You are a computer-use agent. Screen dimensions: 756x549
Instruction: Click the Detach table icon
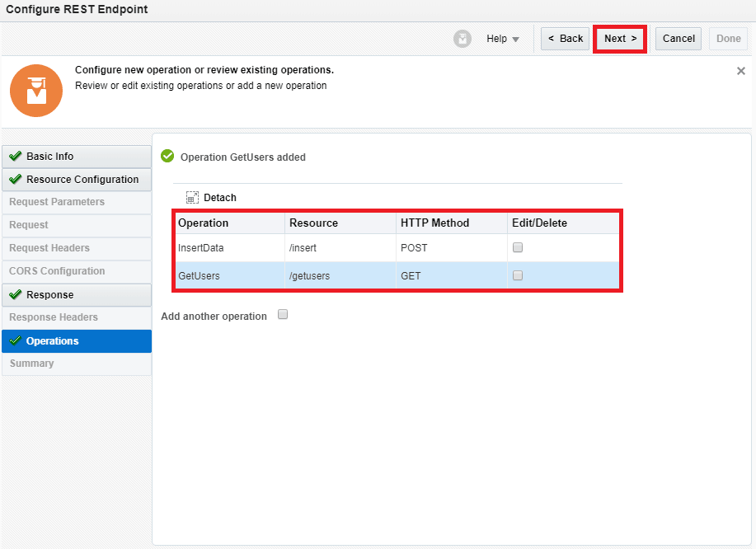point(192,198)
